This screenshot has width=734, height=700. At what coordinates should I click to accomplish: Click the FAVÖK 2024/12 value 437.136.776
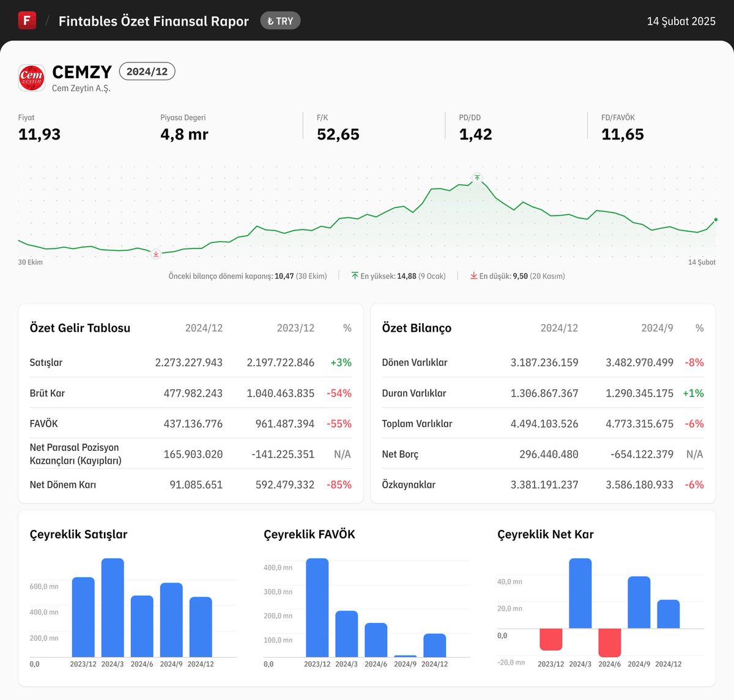[193, 423]
